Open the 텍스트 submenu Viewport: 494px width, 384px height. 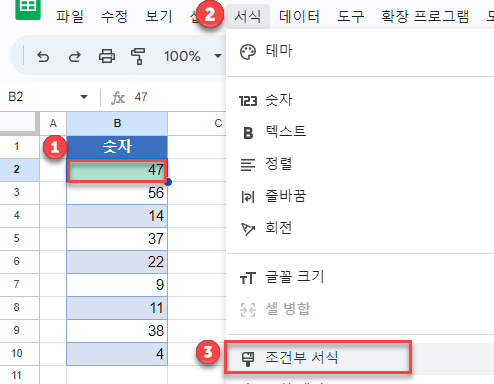(x=360, y=132)
